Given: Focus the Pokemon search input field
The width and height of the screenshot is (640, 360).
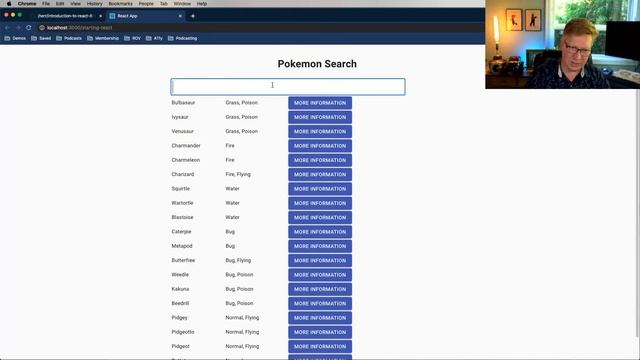Looking at the screenshot, I should click(288, 87).
